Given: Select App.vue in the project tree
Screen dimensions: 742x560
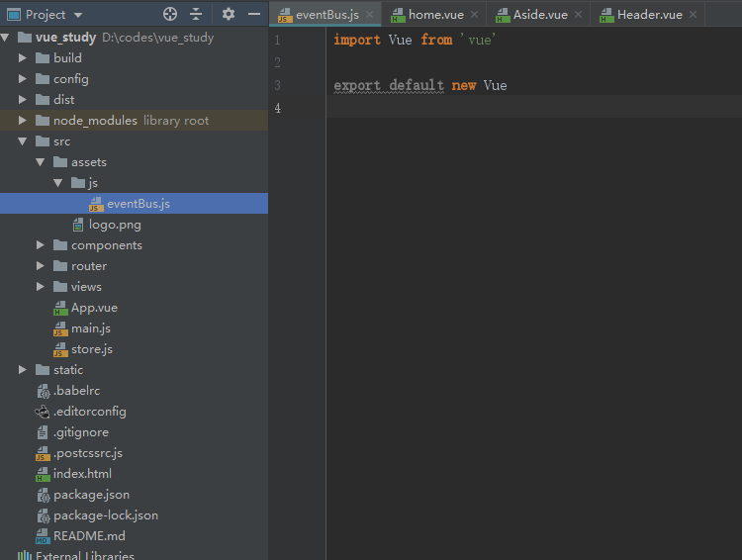Looking at the screenshot, I should pyautogui.click(x=94, y=308).
